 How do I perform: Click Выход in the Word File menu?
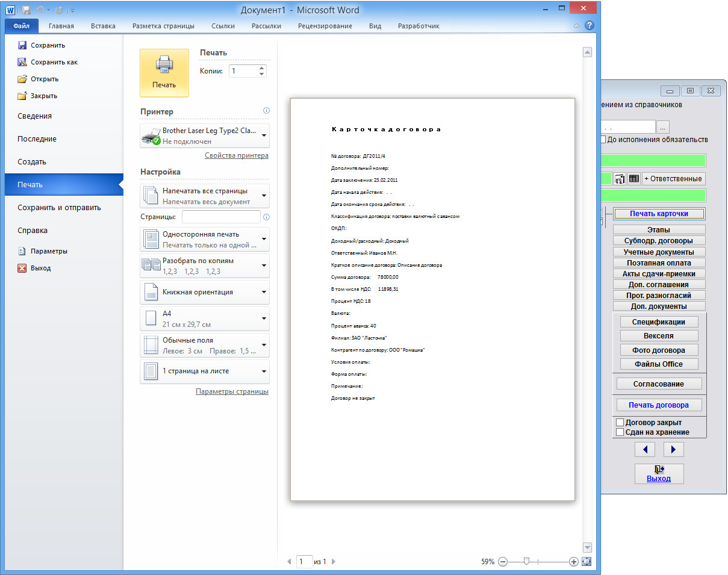point(34,268)
